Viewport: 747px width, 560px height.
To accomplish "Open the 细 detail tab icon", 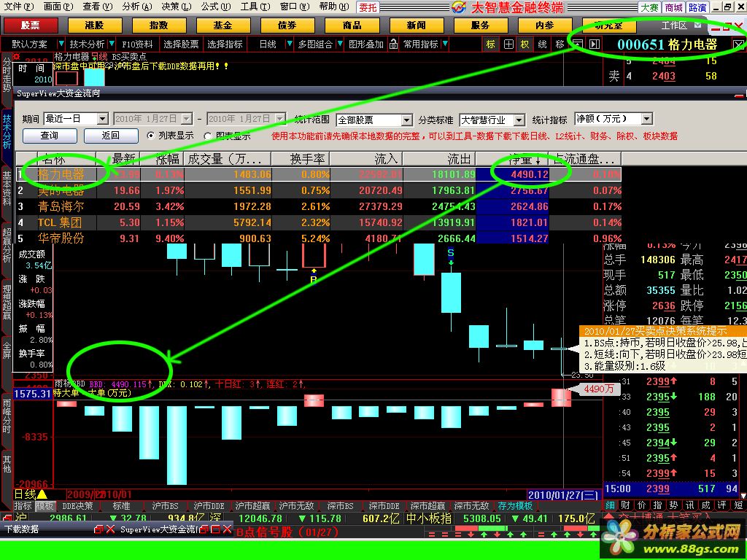I will pos(610,505).
